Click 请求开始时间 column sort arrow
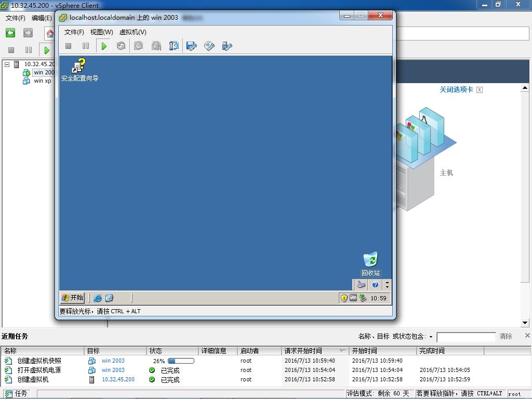 (343, 351)
